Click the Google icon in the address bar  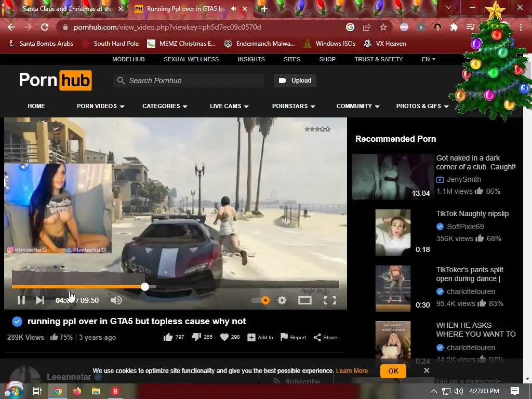click(x=350, y=27)
